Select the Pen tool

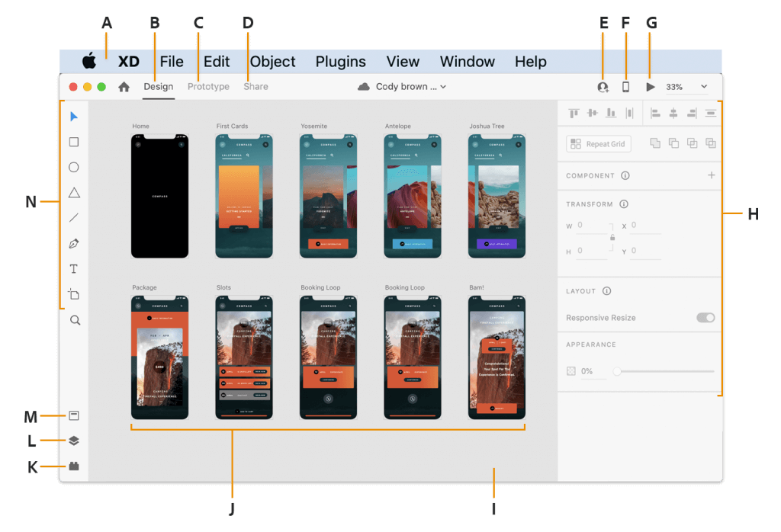coord(74,243)
